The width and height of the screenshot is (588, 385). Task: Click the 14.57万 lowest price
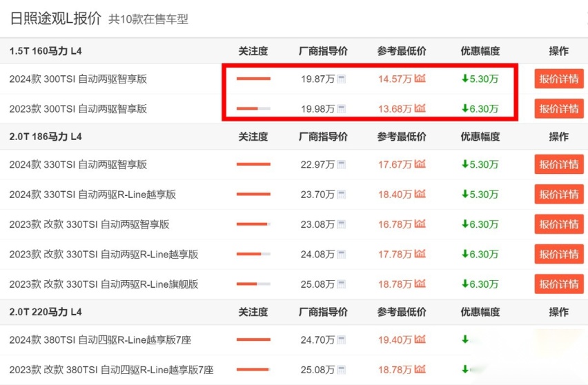(x=395, y=79)
